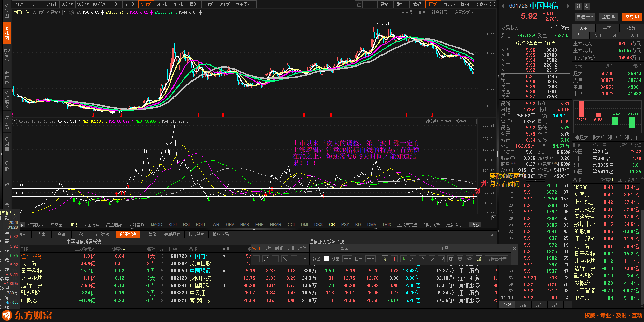
Task: Open the 购买L2查看十档行情 link
Action: pyautogui.click(x=535, y=43)
